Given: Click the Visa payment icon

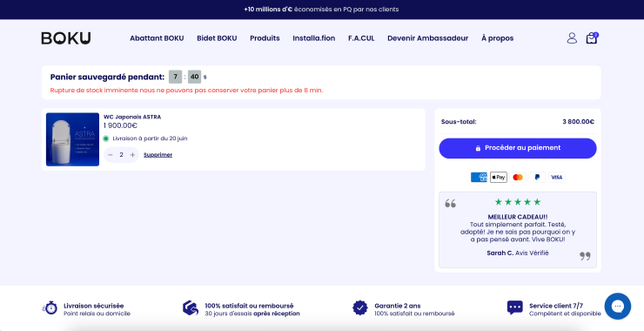Looking at the screenshot, I should [x=556, y=177].
